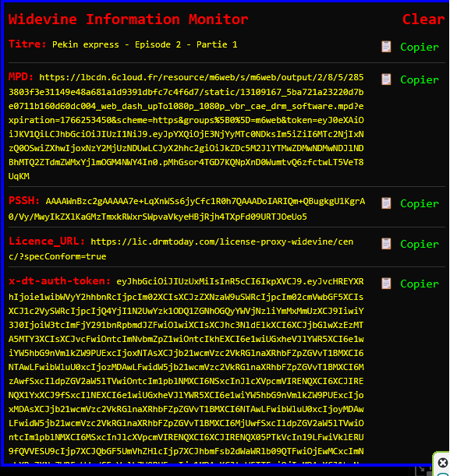Image resolution: width=457 pixels, height=476 pixels.
Task: Click Copier link for the PSSH row
Action: (420, 203)
